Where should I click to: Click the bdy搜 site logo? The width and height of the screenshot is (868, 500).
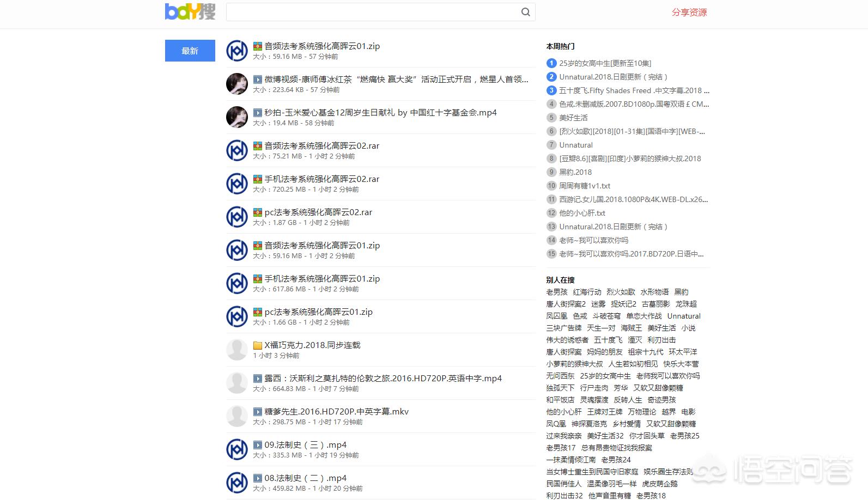pos(190,11)
